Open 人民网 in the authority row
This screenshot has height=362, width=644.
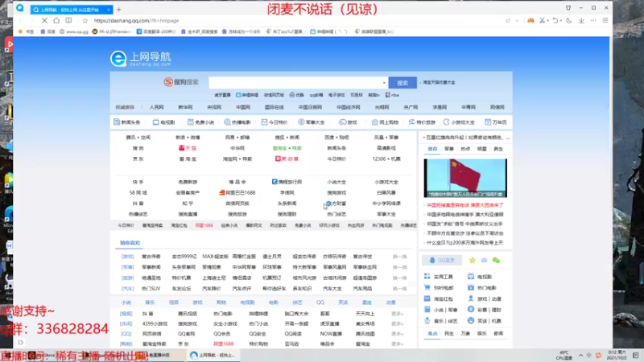tap(156, 107)
